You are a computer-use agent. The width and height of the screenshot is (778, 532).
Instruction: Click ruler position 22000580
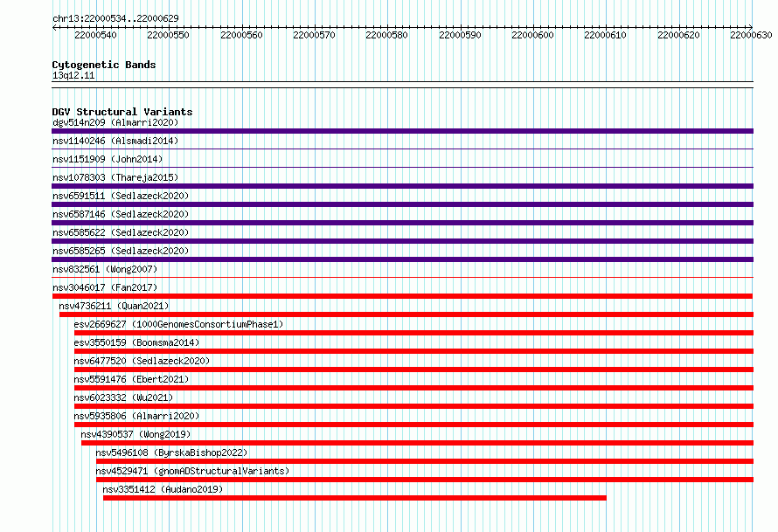pyautogui.click(x=386, y=35)
